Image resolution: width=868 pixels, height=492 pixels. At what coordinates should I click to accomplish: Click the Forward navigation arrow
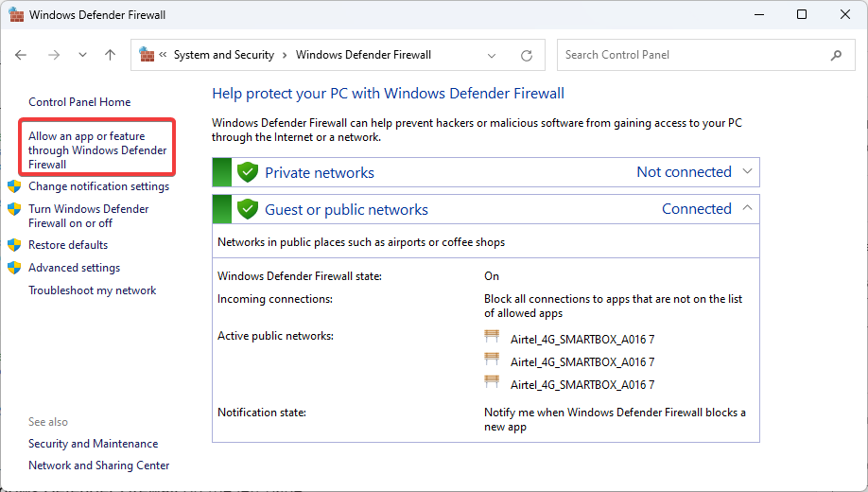point(54,55)
